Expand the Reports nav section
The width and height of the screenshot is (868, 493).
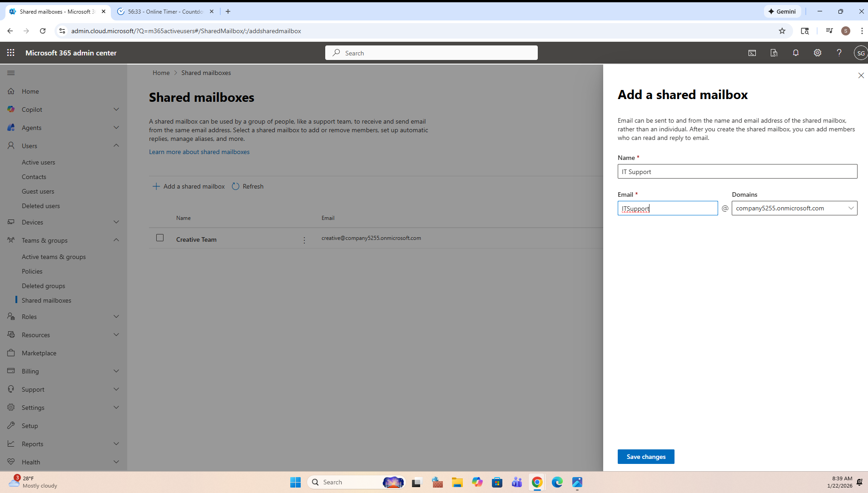coord(116,443)
